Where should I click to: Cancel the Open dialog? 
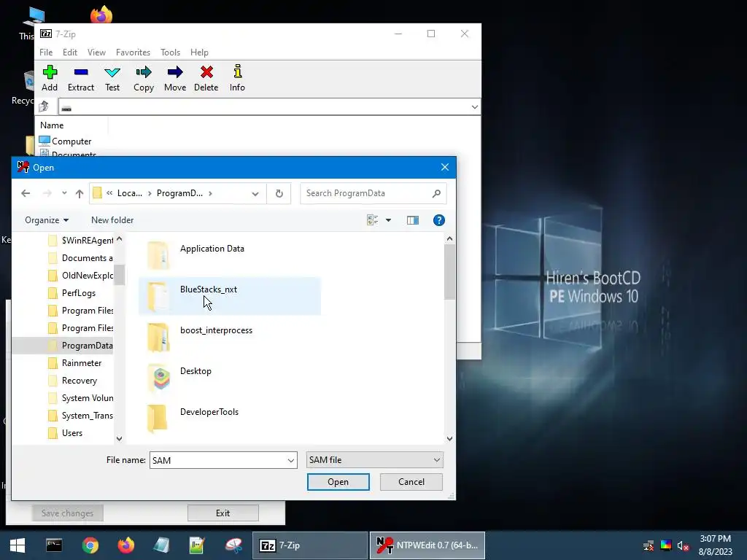point(411,482)
